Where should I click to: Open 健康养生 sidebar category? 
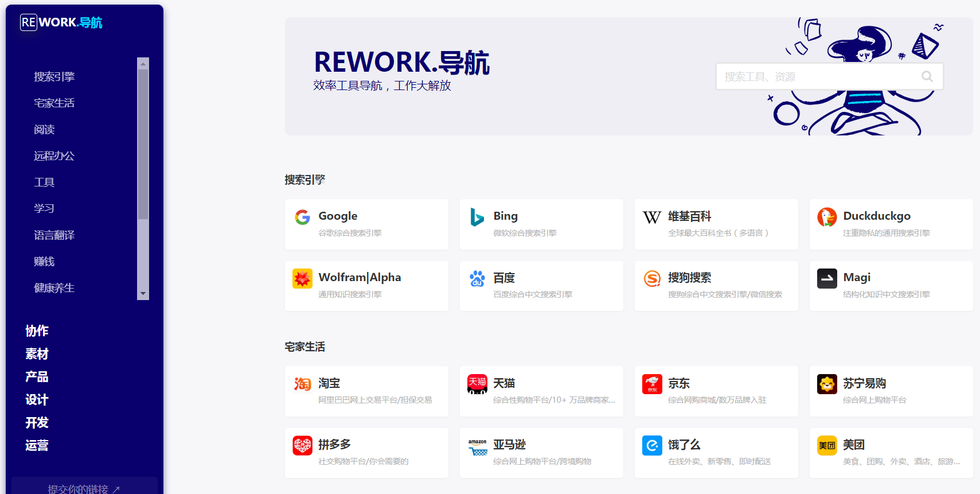(54, 288)
